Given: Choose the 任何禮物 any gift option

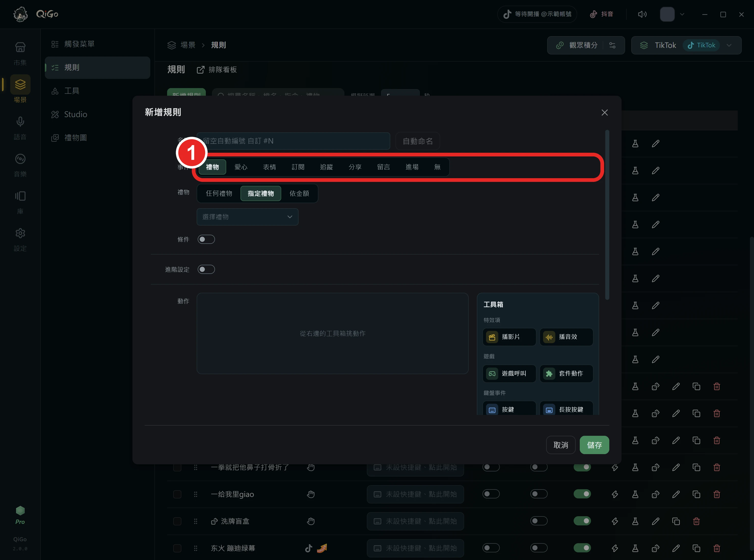Looking at the screenshot, I should [x=219, y=193].
